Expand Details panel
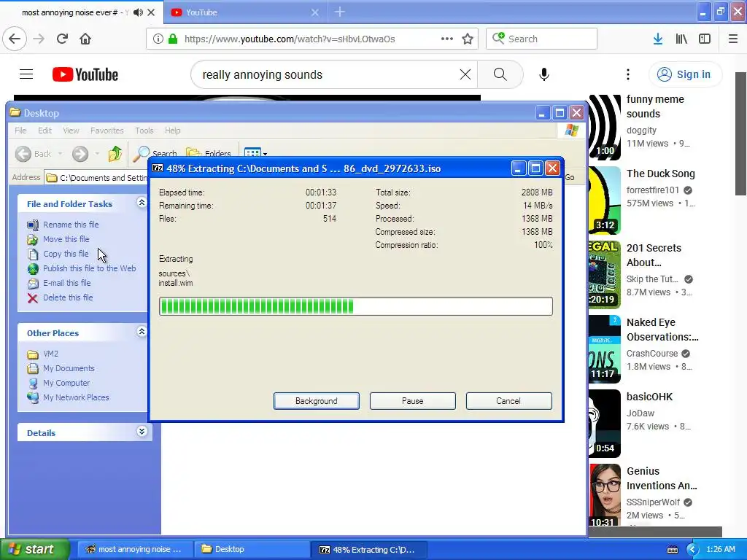747x560 pixels. (x=142, y=432)
